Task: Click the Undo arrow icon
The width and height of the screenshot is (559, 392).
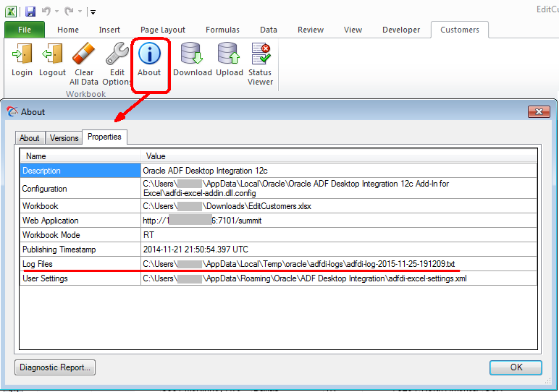Action: coord(46,12)
